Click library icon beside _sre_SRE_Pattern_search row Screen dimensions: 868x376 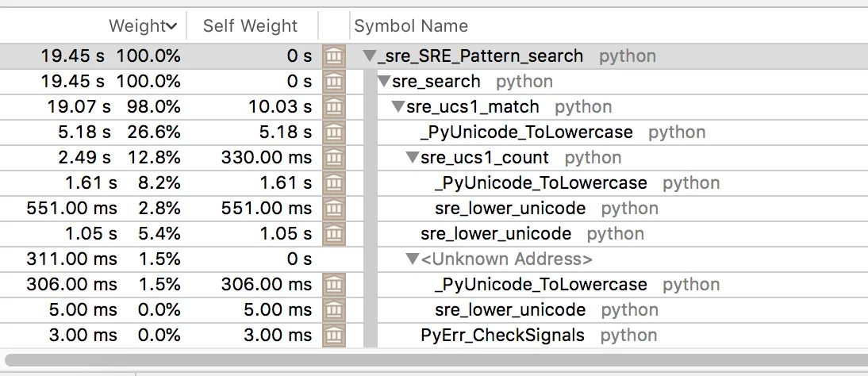pyautogui.click(x=334, y=56)
